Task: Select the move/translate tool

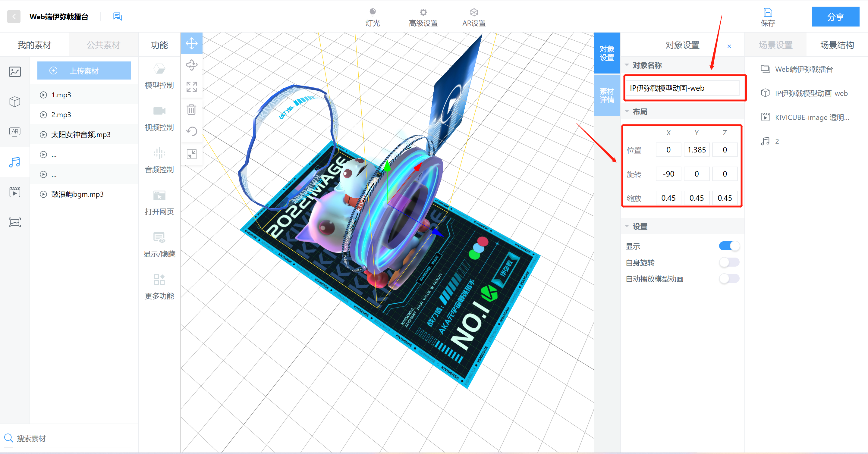Action: coord(191,43)
